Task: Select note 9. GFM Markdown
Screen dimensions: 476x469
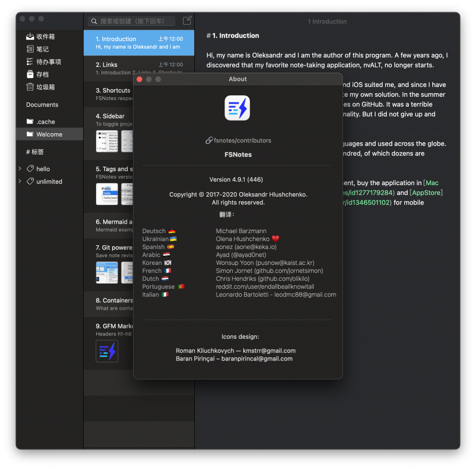Action: pos(109,343)
